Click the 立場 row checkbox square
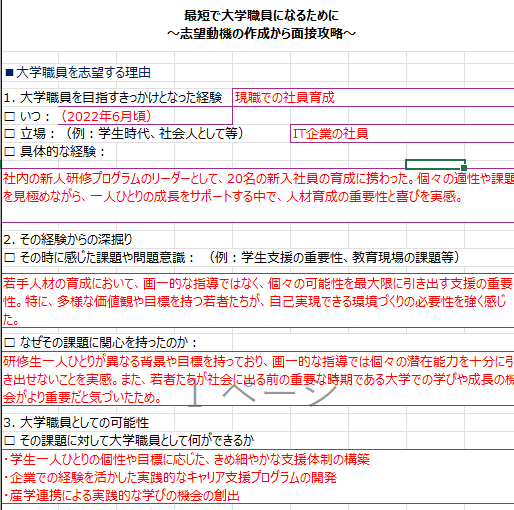Screen dimensions: 514x510 (x=10, y=134)
